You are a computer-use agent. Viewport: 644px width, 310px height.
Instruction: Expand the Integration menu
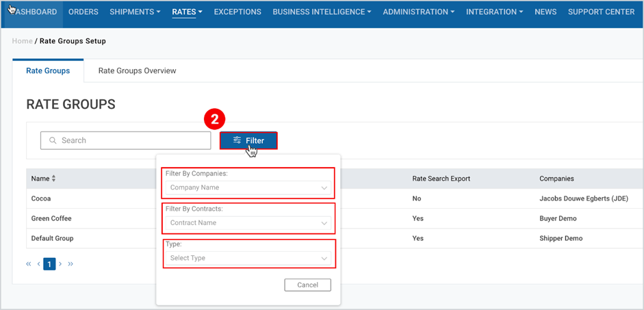tap(495, 12)
